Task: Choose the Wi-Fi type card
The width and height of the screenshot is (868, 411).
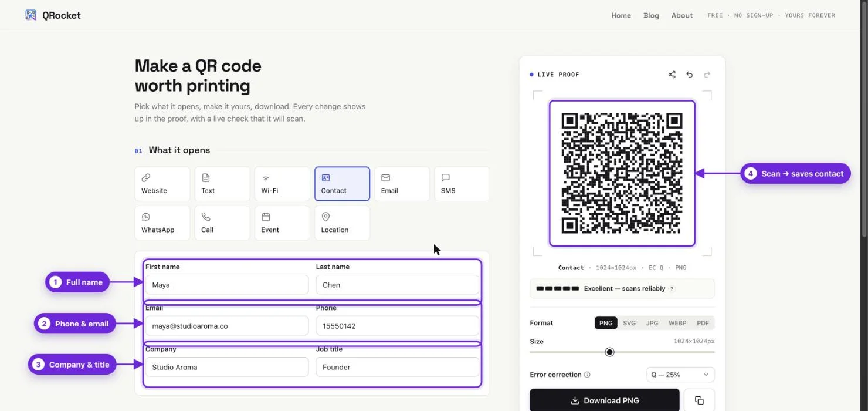Action: click(x=282, y=184)
